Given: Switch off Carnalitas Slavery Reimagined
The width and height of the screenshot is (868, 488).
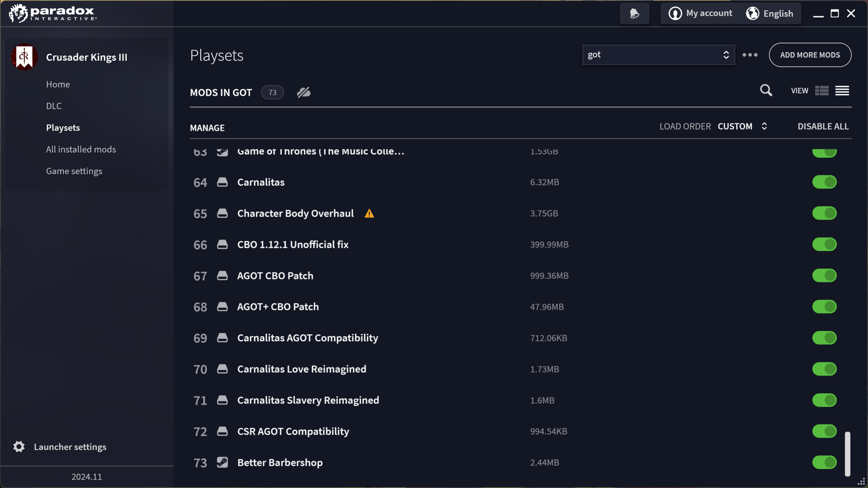Looking at the screenshot, I should pyautogui.click(x=824, y=400).
